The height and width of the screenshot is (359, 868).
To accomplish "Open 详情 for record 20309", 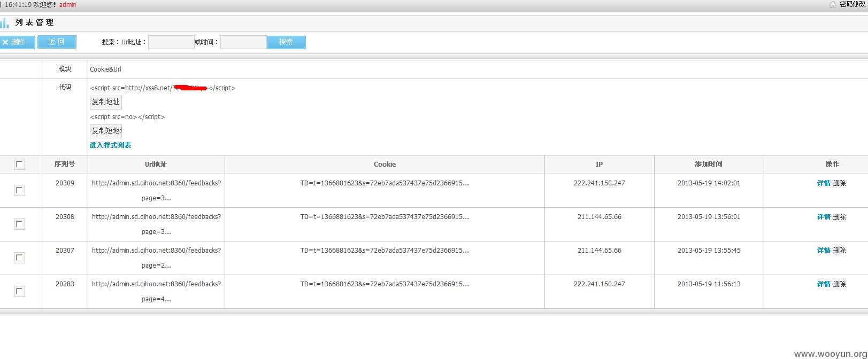I will 824,183.
